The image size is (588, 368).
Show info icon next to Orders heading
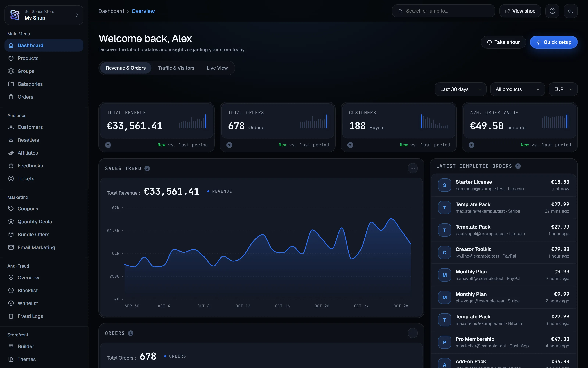130,333
